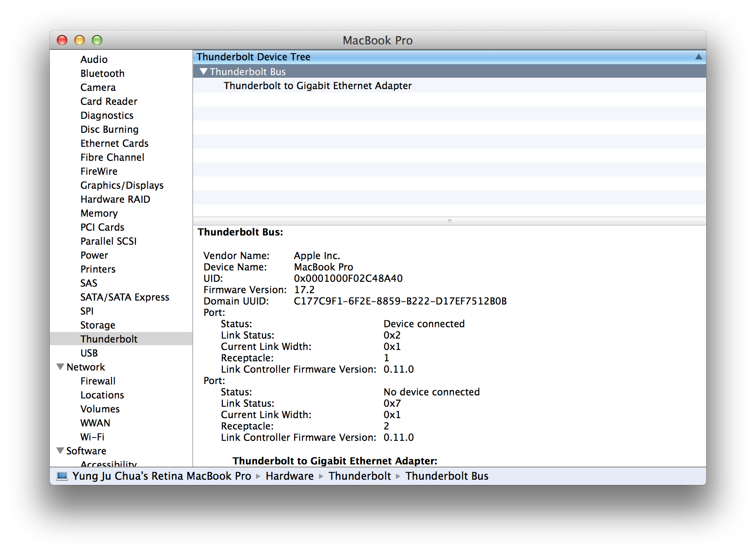The width and height of the screenshot is (756, 554).
Task: Open Storage in the sidebar
Action: point(98,325)
